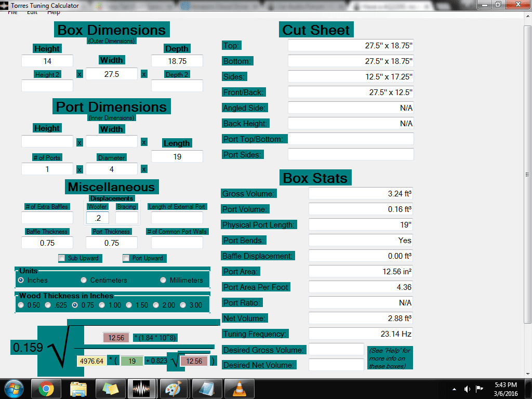Select Millimeters units
This screenshot has width=532, height=399.
pyautogui.click(x=163, y=280)
